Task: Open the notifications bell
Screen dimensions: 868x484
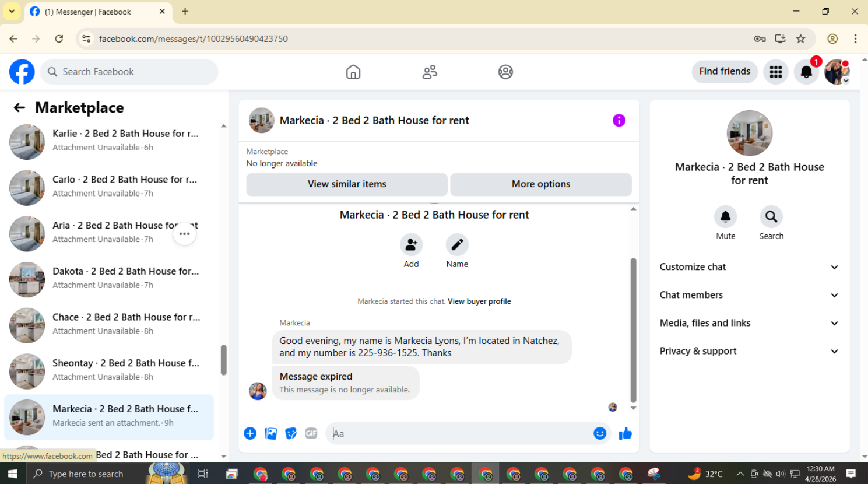Action: (x=806, y=72)
